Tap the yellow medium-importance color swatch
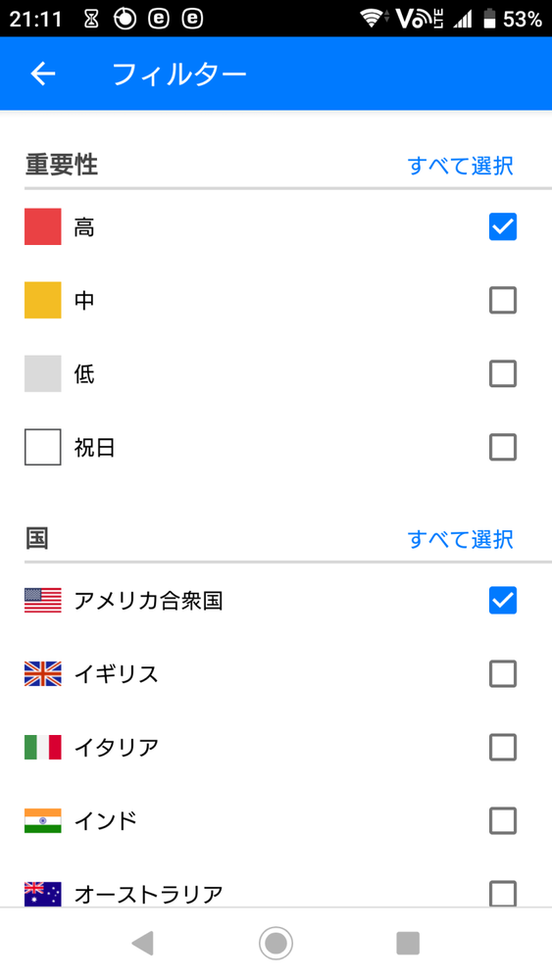The image size is (552, 980). pos(42,300)
